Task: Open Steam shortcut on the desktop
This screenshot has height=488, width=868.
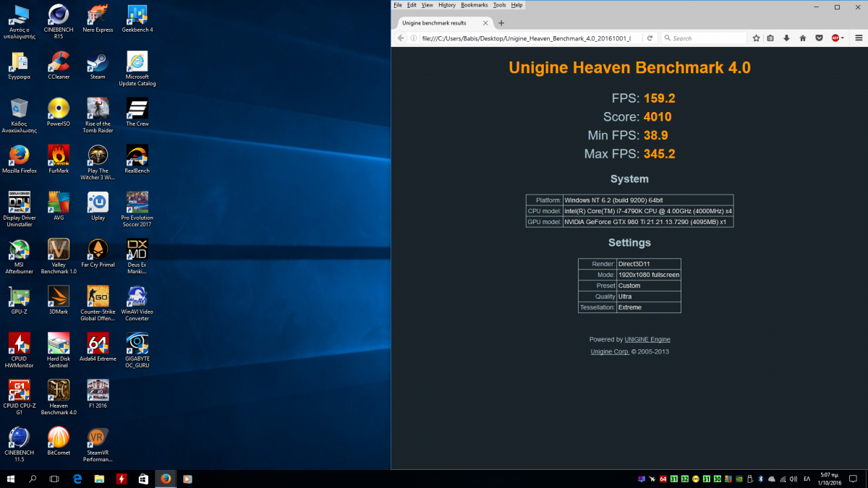Action: [x=98, y=66]
